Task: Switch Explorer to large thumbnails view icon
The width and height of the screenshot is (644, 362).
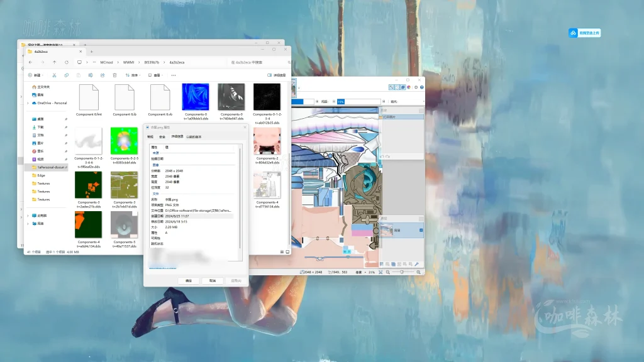Action: tap(287, 251)
